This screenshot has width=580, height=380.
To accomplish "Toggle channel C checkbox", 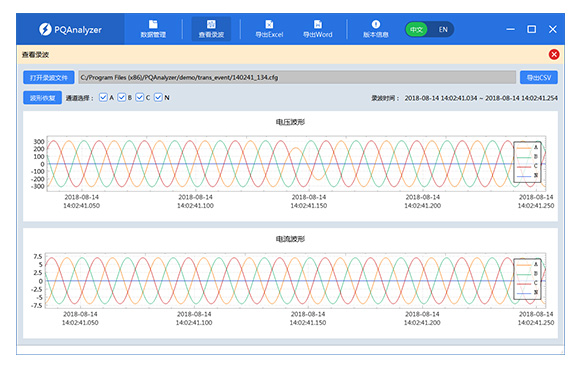I will coord(139,97).
